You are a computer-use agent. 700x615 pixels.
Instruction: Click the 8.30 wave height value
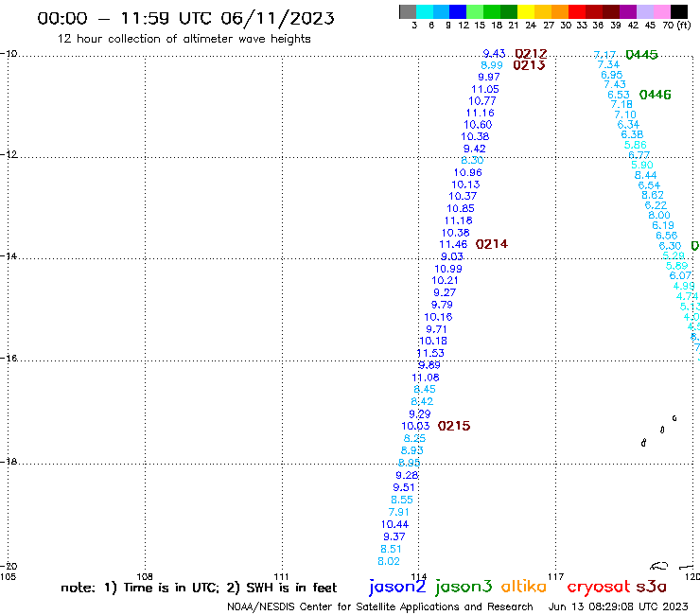click(x=472, y=160)
